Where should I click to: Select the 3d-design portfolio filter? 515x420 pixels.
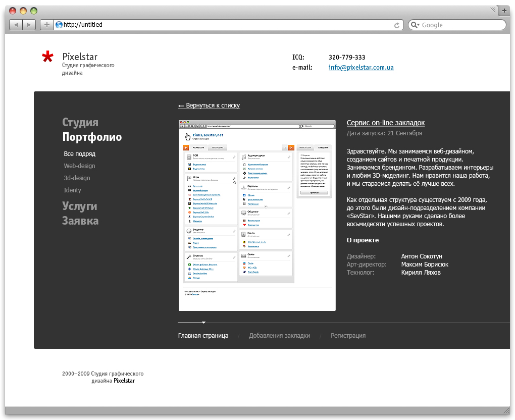click(x=77, y=178)
